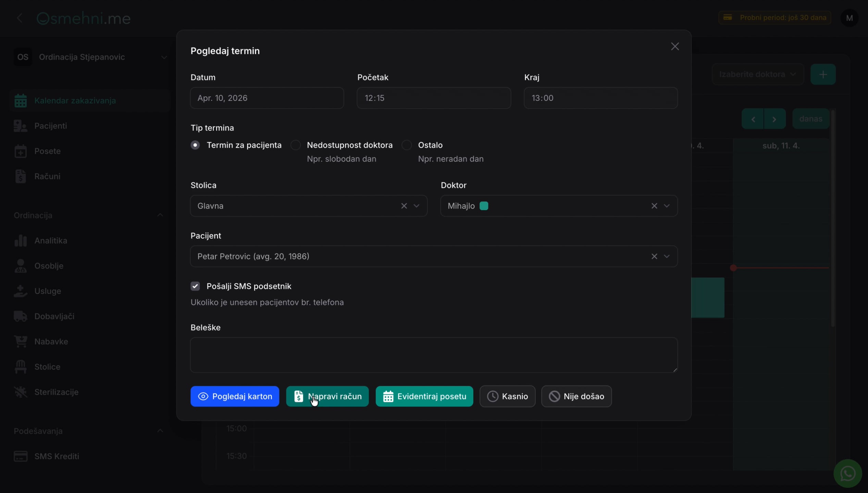868x493 pixels.
Task: Click the clock icon on Kasnio
Action: coord(493,396)
